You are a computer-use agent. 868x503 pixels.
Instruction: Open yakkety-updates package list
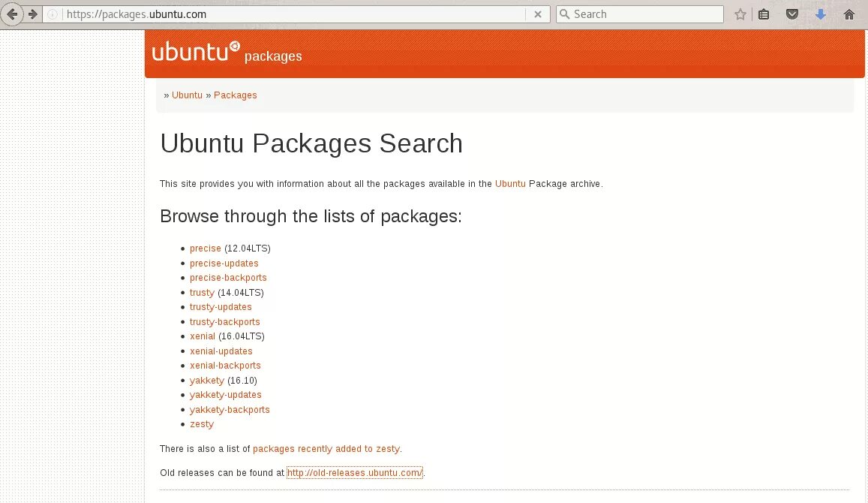click(225, 395)
